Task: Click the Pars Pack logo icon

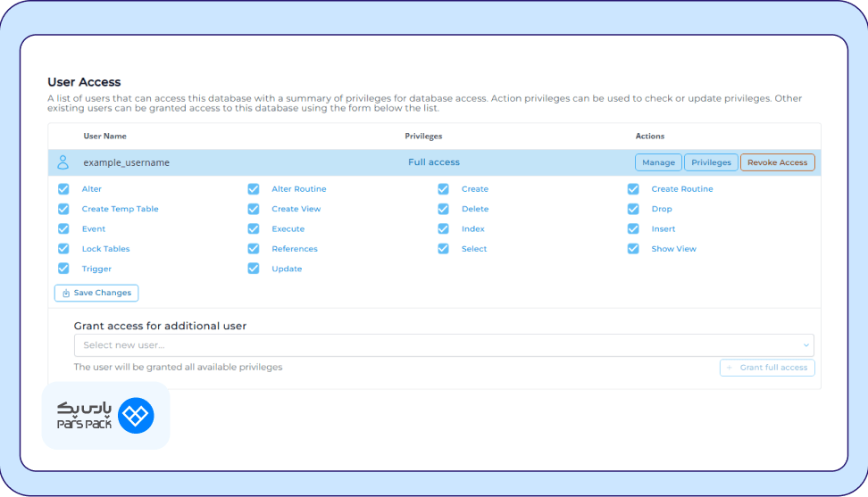Action: 136,415
